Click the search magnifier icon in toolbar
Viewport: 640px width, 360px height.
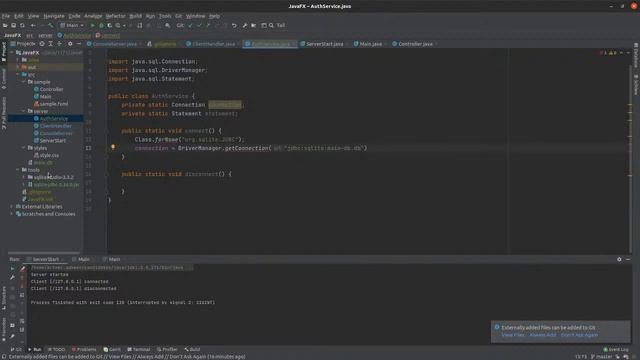point(271,25)
